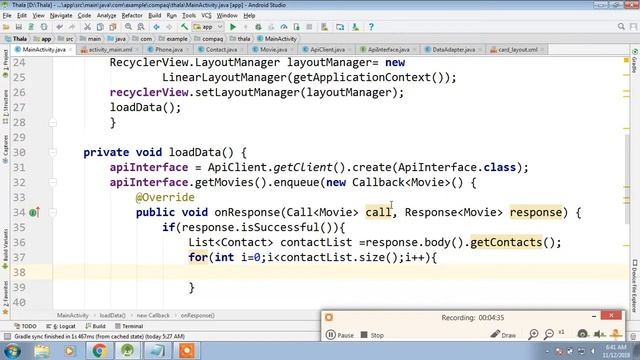Click the Replace magnifier icon
The image size is (640, 360).
pos(141,27)
